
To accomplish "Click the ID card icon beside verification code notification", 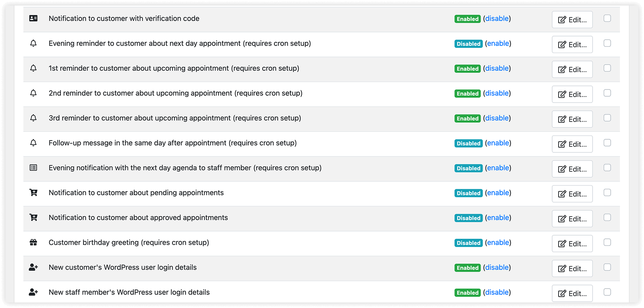I will click(33, 18).
